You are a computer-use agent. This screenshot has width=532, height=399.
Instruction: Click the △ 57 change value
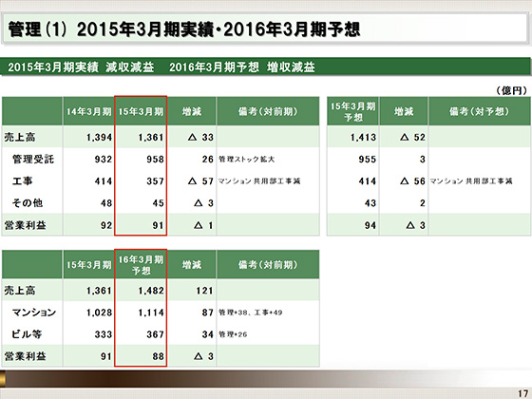200,181
